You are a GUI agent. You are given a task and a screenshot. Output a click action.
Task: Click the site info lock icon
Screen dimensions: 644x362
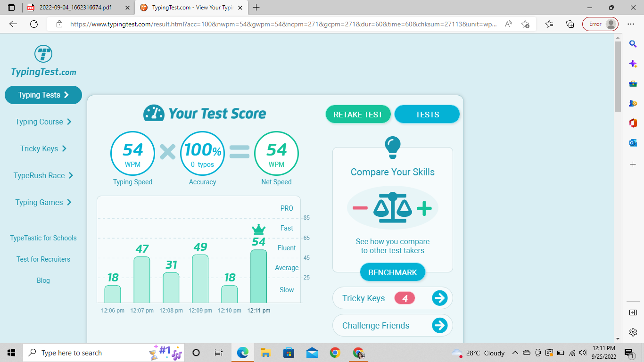(59, 24)
